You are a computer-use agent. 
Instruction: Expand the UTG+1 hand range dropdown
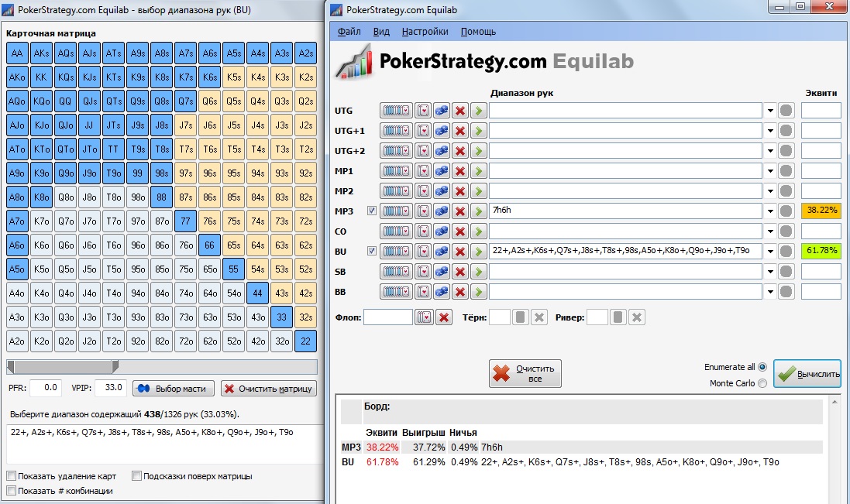(770, 131)
